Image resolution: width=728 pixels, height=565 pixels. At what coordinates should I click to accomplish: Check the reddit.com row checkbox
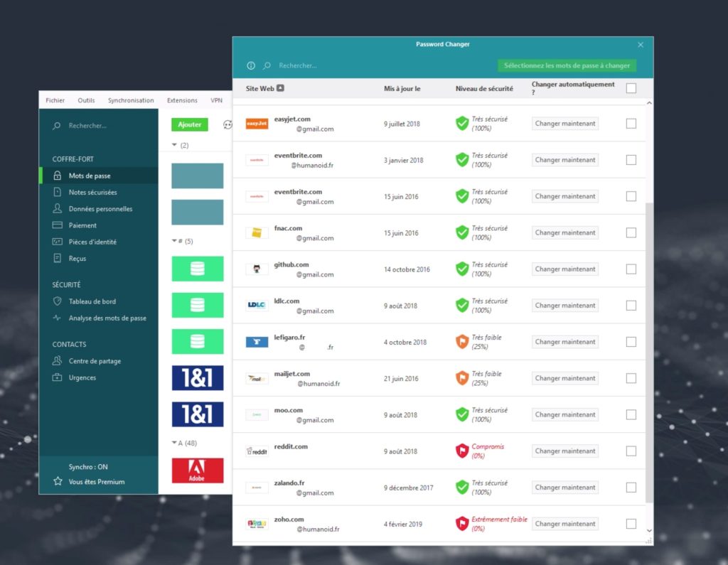click(631, 451)
